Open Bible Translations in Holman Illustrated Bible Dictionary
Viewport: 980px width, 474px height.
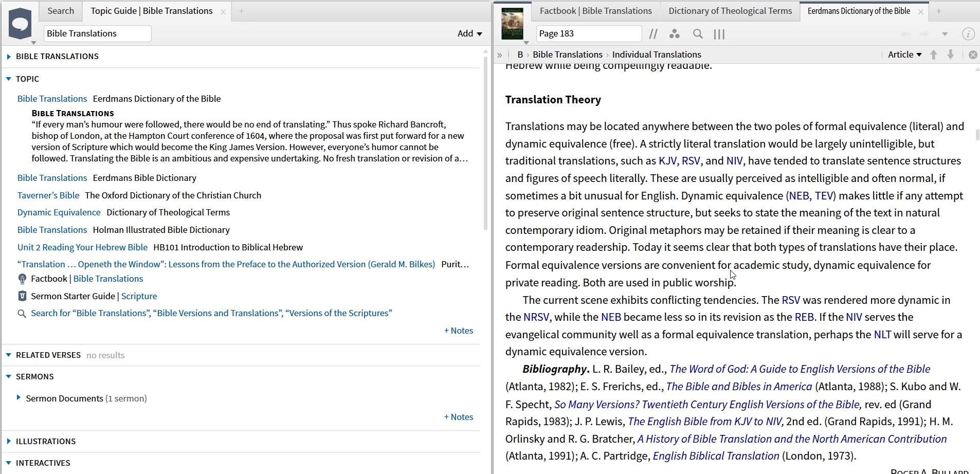pyautogui.click(x=52, y=230)
